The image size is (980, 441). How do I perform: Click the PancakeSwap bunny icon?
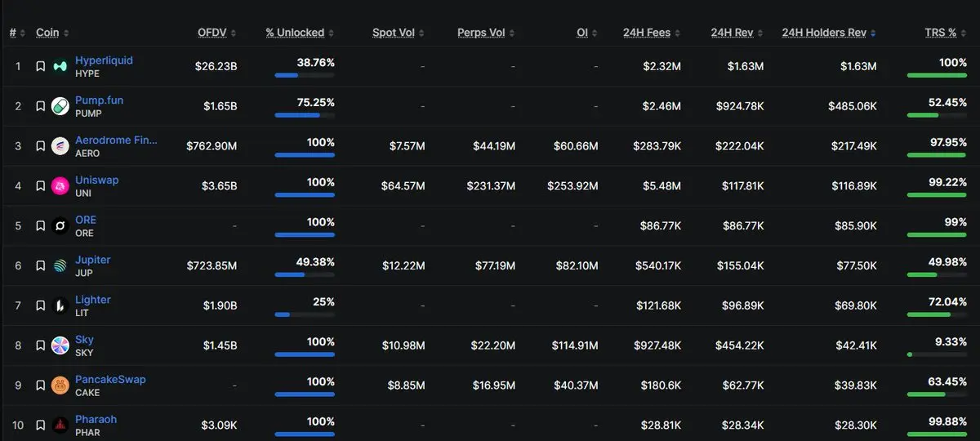pos(60,385)
